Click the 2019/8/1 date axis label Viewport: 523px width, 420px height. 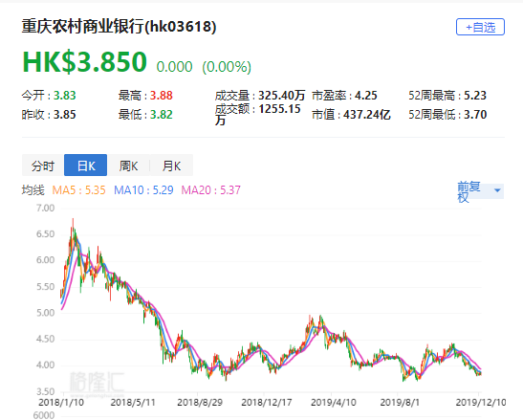point(400,403)
